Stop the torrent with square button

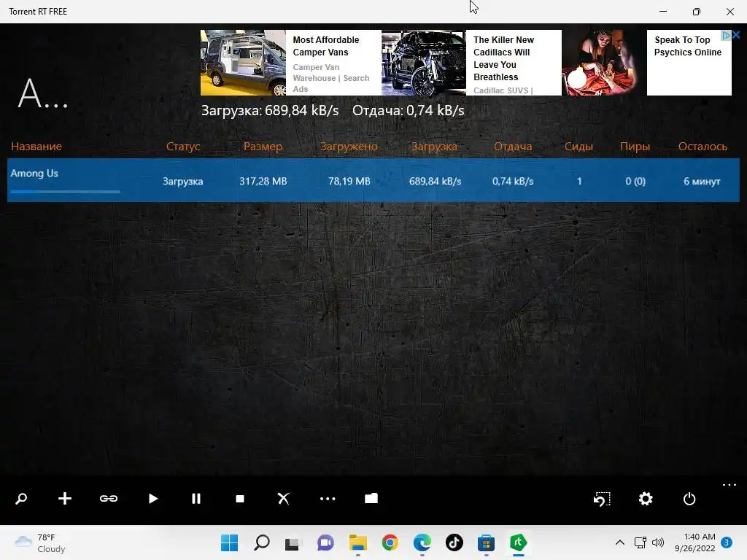pos(240,499)
